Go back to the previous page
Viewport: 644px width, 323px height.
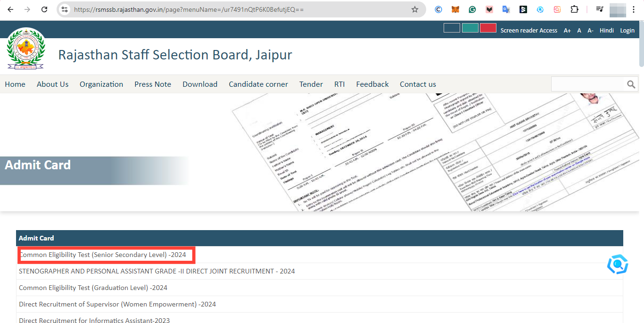10,9
